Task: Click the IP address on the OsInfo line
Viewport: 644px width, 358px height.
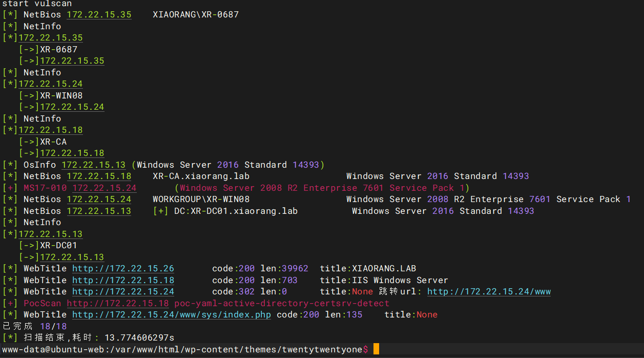Action: 93,165
